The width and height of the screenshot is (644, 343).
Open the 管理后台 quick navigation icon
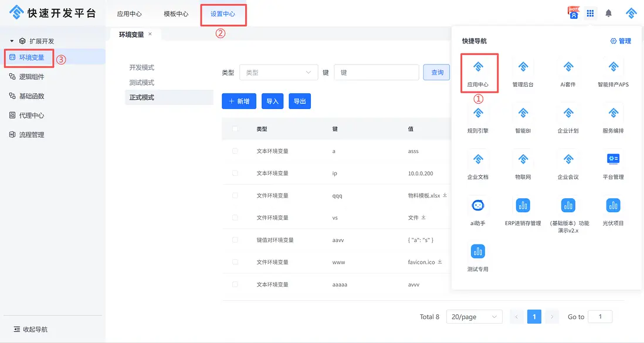pyautogui.click(x=523, y=67)
